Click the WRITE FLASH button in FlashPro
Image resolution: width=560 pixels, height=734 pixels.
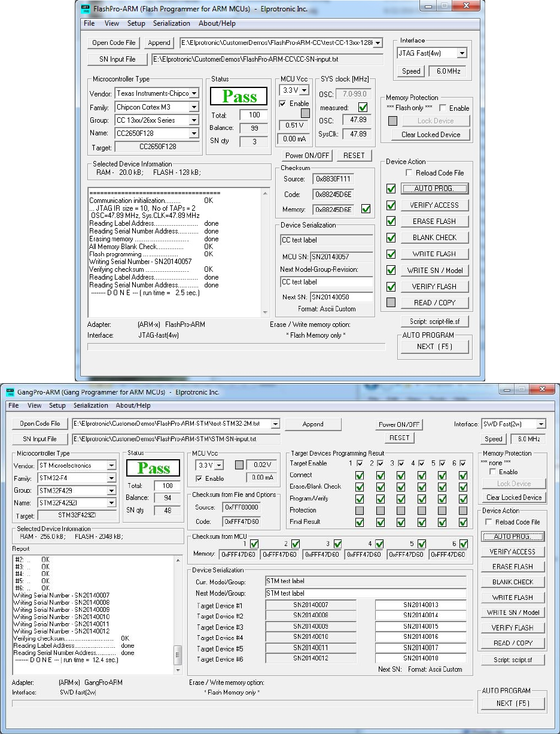[434, 254]
